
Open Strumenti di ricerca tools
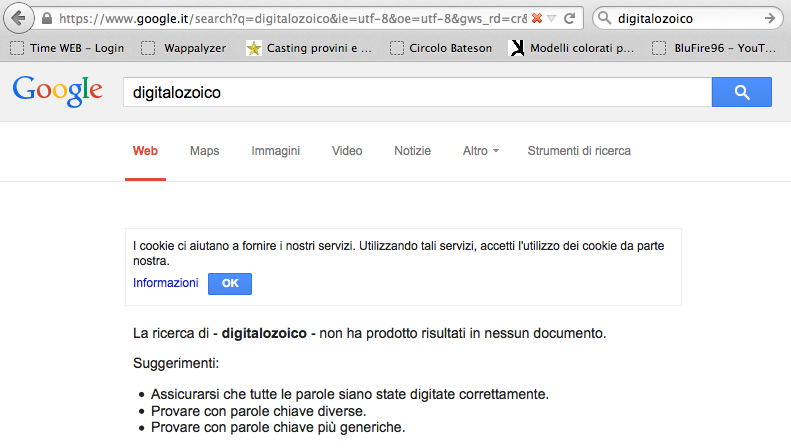[x=579, y=151]
